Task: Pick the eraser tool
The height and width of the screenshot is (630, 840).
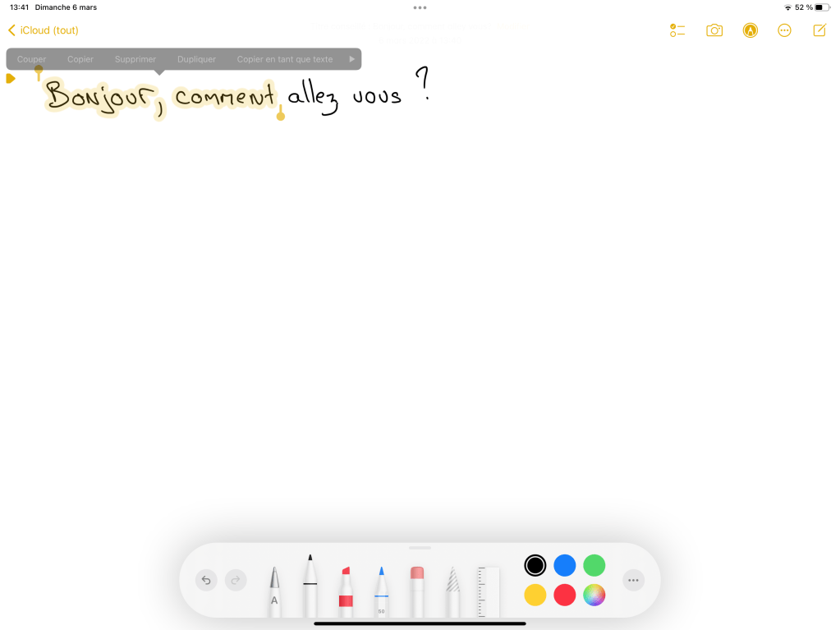Action: (417, 591)
